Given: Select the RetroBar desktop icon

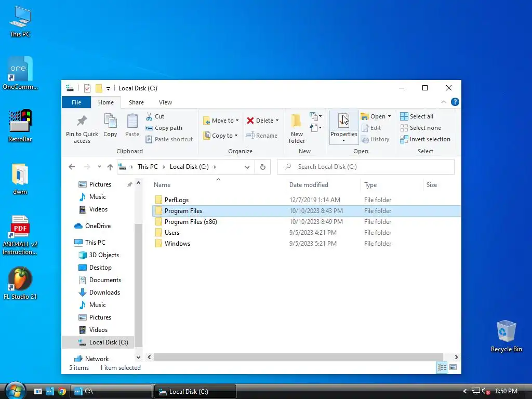Looking at the screenshot, I should pyautogui.click(x=20, y=126).
